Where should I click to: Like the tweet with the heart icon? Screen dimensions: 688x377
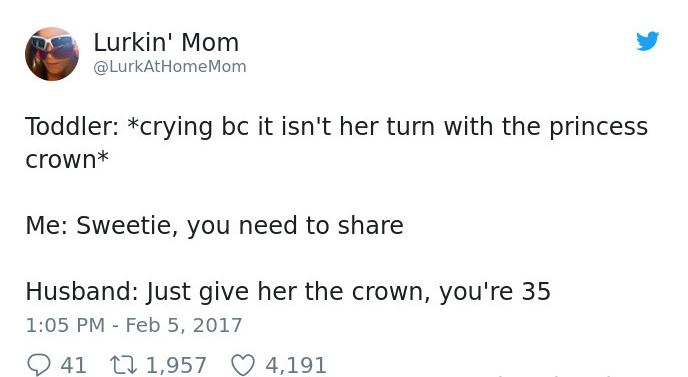pos(243,365)
